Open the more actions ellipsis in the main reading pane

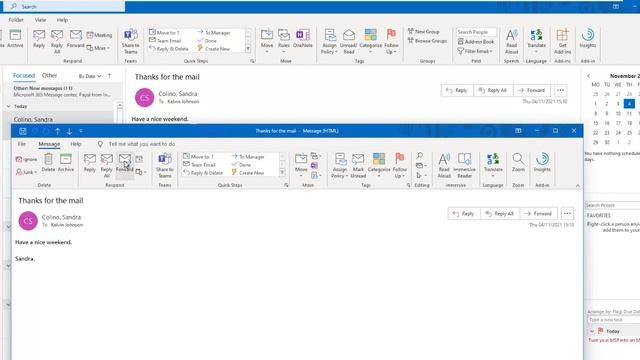pos(560,90)
